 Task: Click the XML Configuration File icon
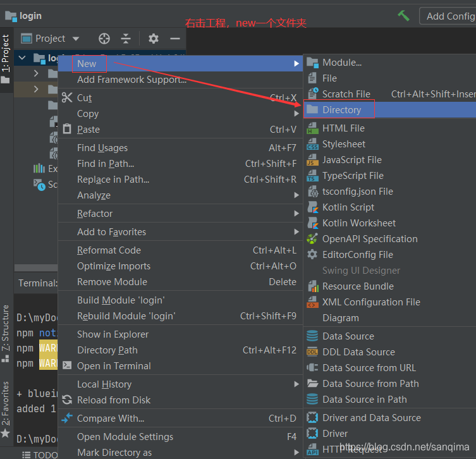tap(312, 302)
